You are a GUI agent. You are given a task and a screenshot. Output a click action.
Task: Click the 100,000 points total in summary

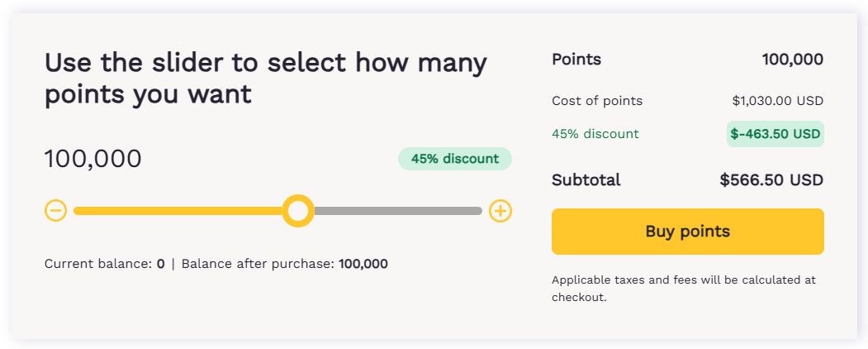click(x=792, y=60)
